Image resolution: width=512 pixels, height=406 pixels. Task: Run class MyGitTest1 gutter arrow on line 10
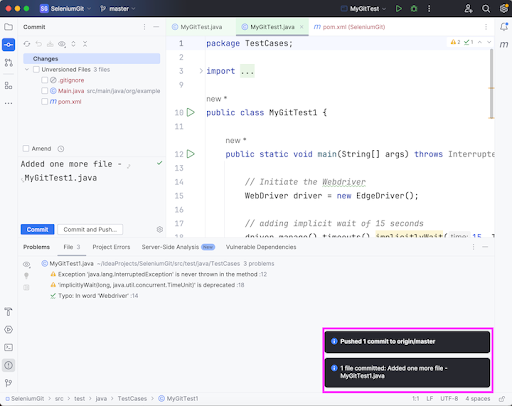pyautogui.click(x=191, y=112)
